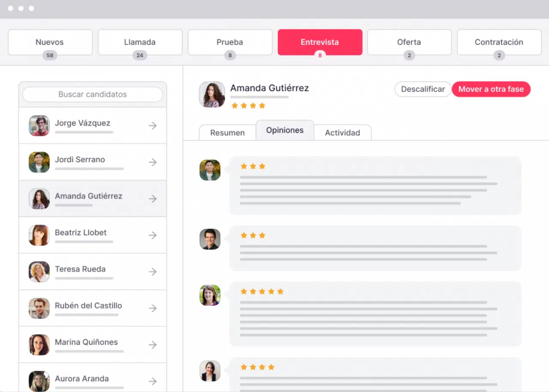Switch to the Resumen tab
This screenshot has width=549, height=392.
point(227,133)
